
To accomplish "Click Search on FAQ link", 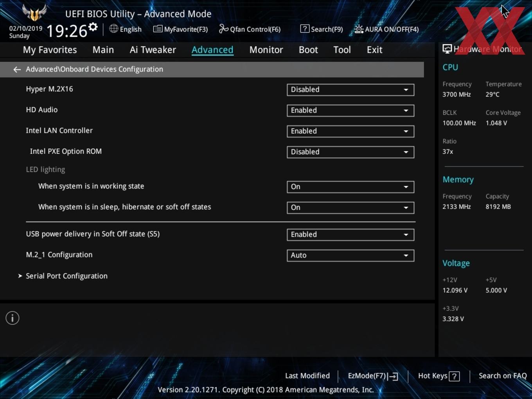I will point(503,376).
